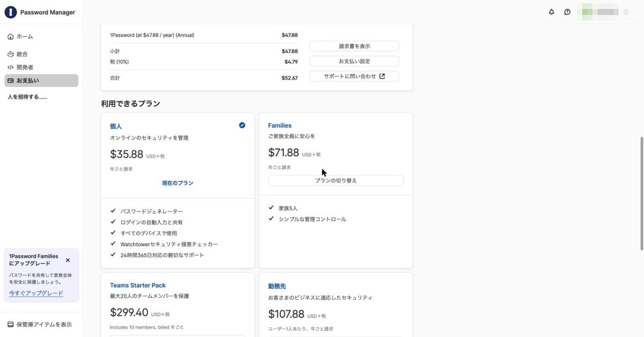The image size is (644, 337).
Task: Click サポートに問い合わせ button
Action: (354, 76)
